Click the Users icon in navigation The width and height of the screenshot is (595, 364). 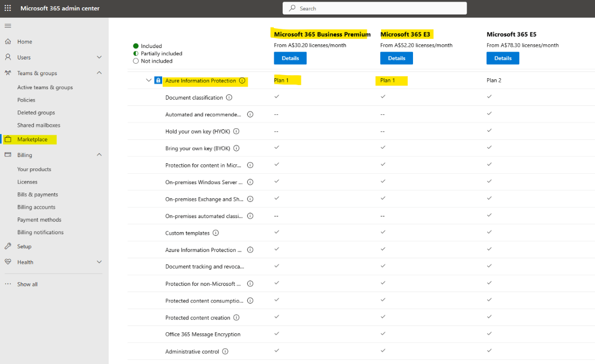[x=7, y=57]
